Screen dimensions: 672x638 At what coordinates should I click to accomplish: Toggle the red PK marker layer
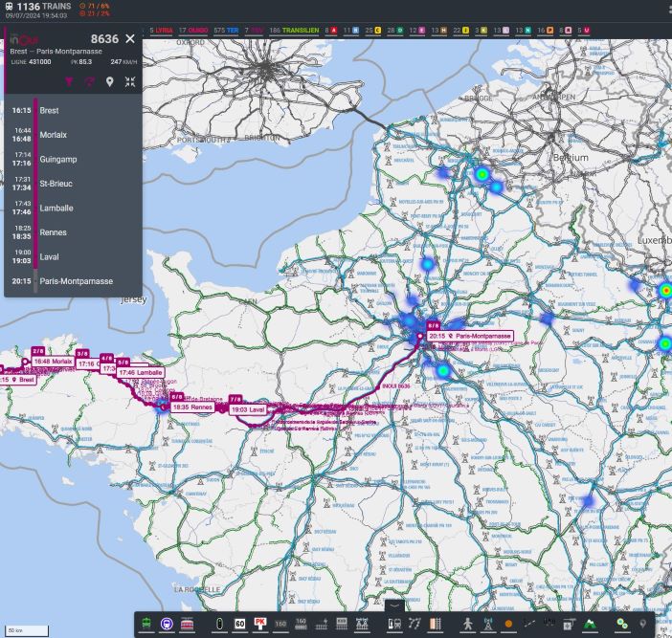(x=260, y=624)
